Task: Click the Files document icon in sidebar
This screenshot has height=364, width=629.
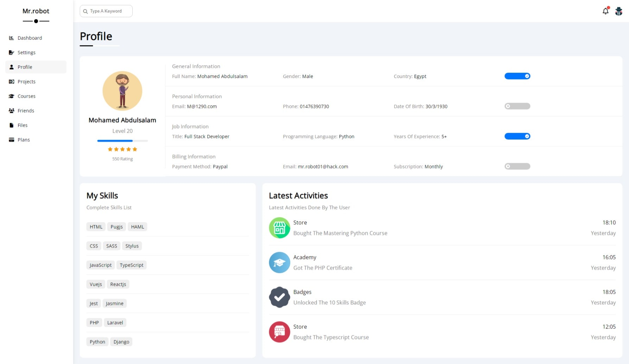Action: [11, 125]
